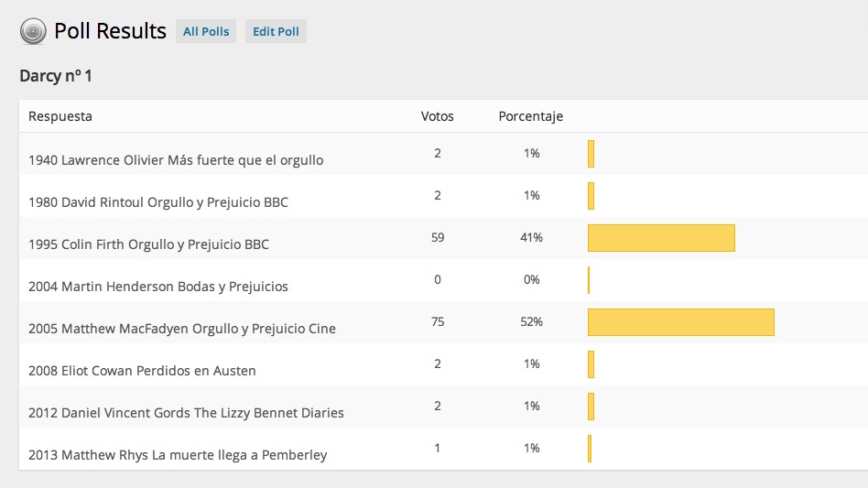This screenshot has width=868, height=488.
Task: Click the 52% percentage bar for MacFadyen
Action: coord(680,322)
